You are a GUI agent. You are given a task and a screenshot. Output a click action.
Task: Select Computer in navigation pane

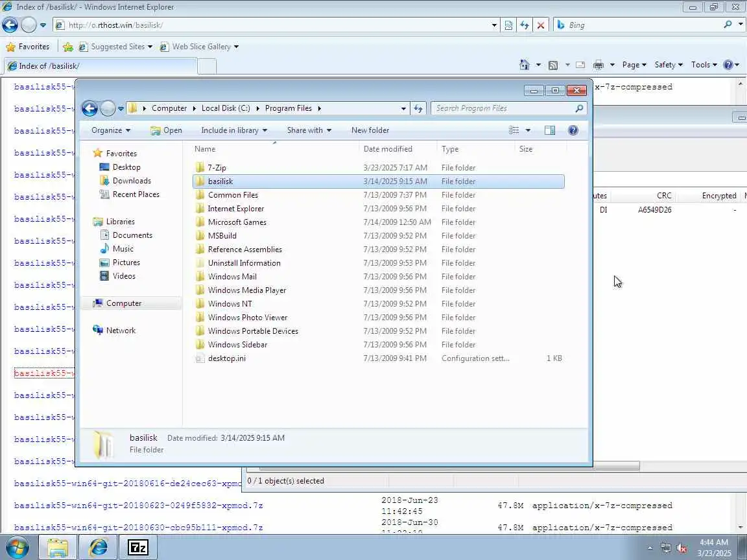(123, 303)
